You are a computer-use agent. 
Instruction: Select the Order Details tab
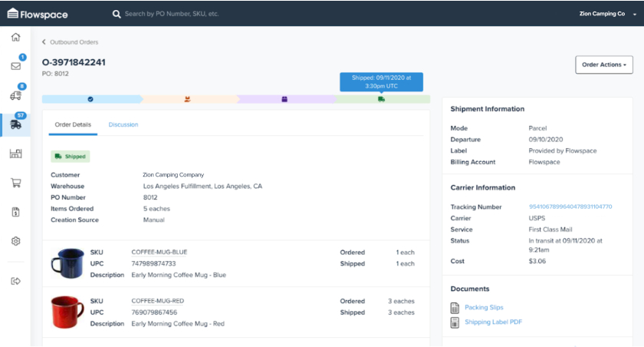(x=73, y=124)
